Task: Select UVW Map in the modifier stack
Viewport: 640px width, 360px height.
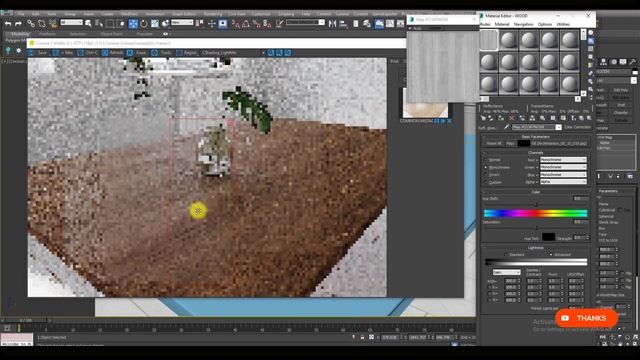Action: 605,138
